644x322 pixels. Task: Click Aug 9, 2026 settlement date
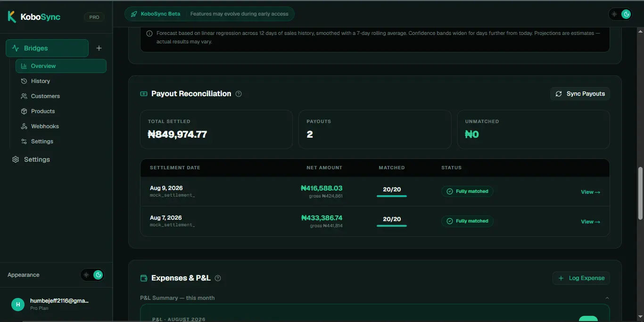[166, 188]
